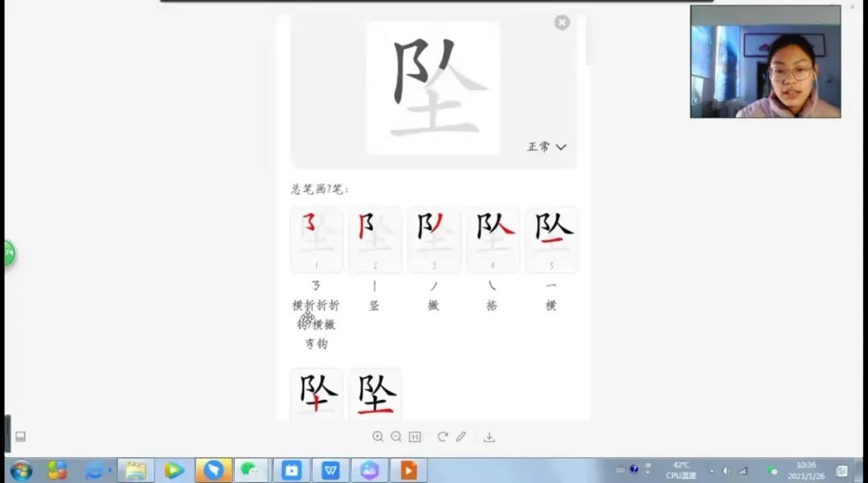Open the file explorer folder in taskbar

136,470
